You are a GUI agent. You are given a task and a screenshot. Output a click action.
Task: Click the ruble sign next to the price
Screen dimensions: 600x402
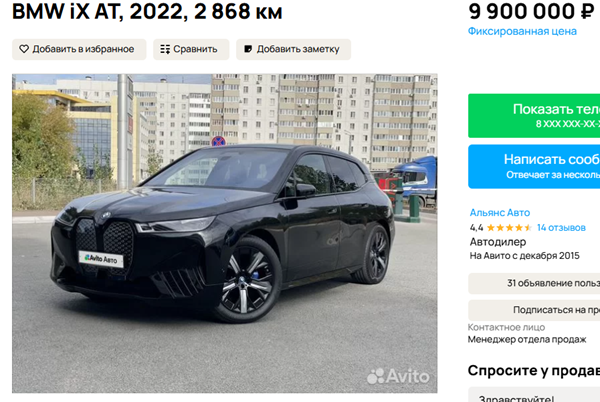tap(587, 11)
